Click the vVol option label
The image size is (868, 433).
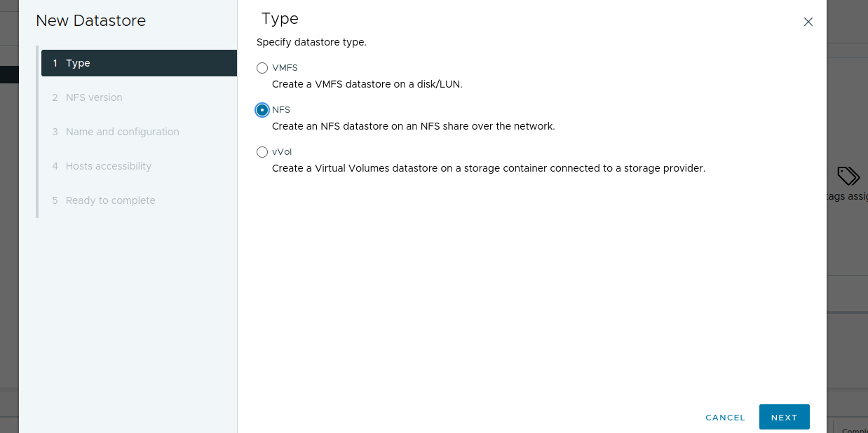click(282, 152)
